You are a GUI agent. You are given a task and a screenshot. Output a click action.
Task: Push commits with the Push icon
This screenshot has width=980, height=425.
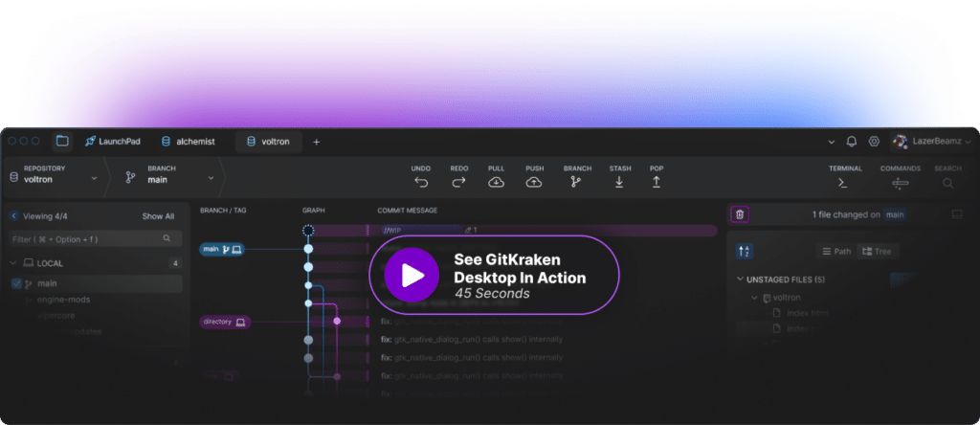534,182
